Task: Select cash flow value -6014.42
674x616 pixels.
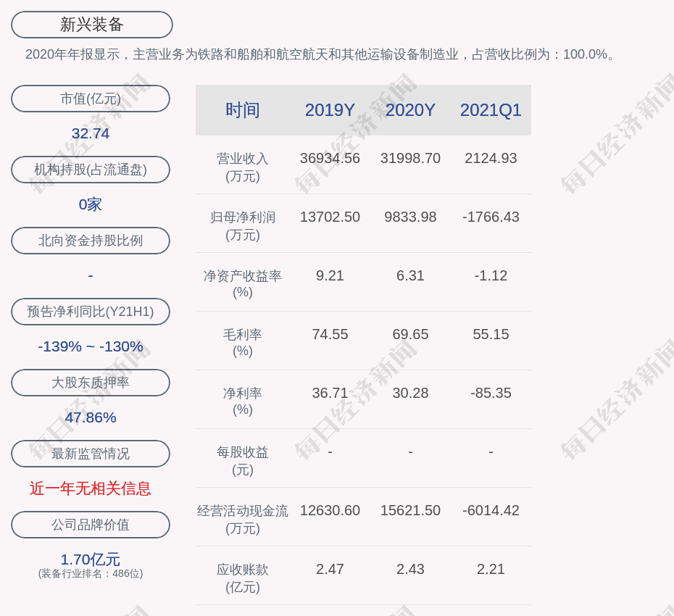Action: (491, 510)
